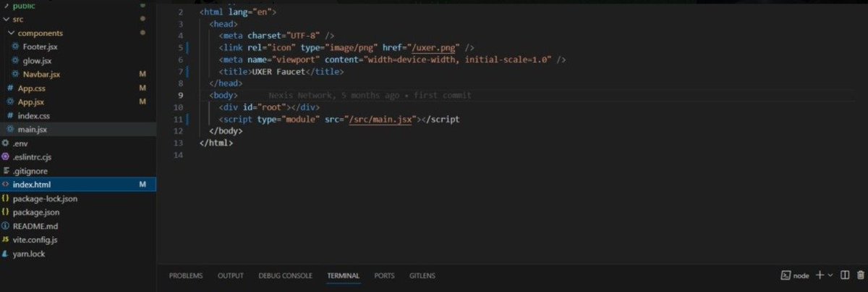Open the terminal launch profile dropdown arrow
This screenshot has width=868, height=292.
coord(830,275)
